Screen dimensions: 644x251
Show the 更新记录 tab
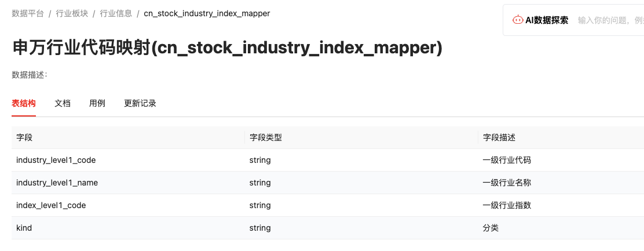[x=140, y=103]
